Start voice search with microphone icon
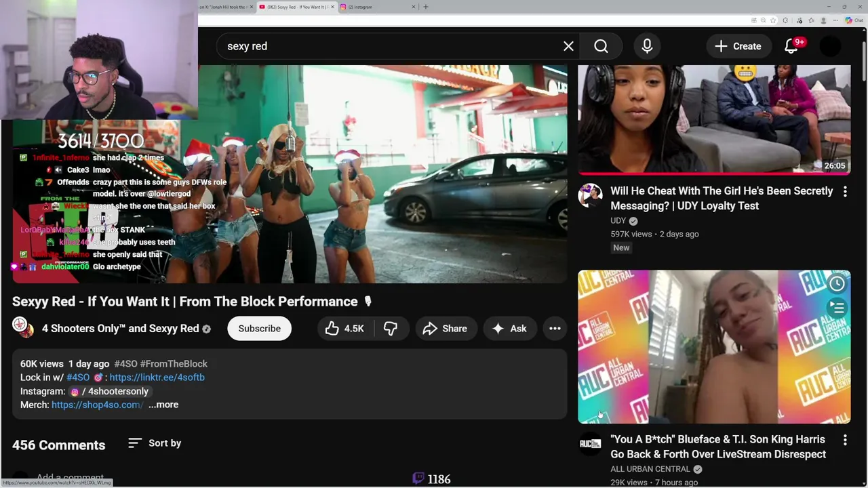868x488 pixels. point(647,46)
